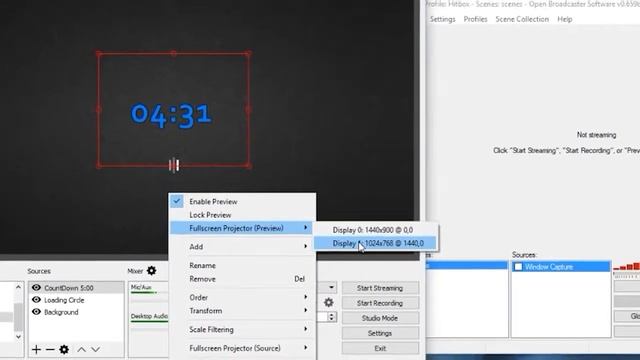Open Mixer settings gear icon
This screenshot has width=640, height=360.
(x=151, y=270)
